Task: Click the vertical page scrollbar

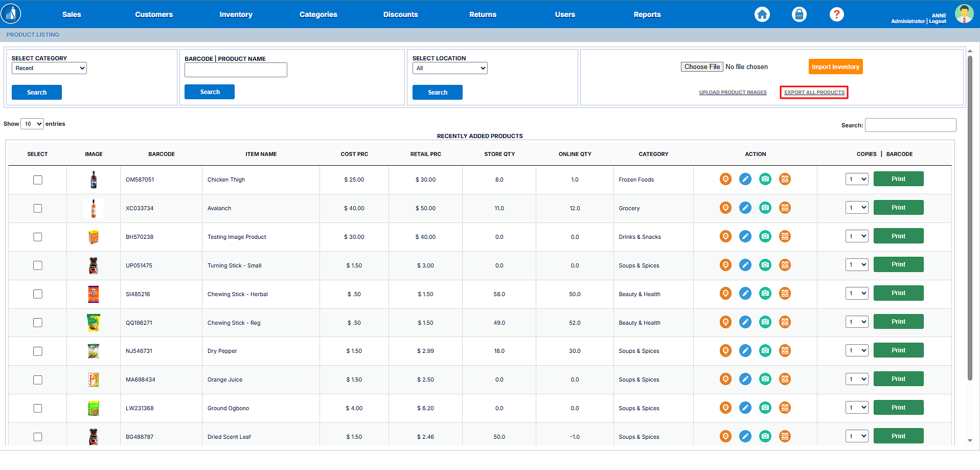Action: (970, 217)
